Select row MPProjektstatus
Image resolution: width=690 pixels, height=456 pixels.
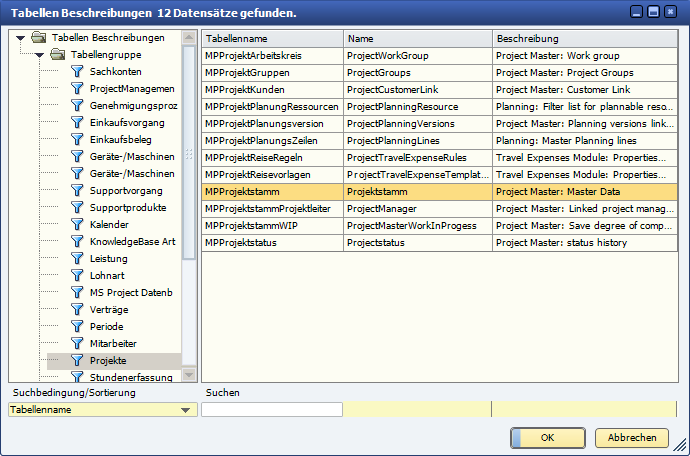[x=440, y=243]
